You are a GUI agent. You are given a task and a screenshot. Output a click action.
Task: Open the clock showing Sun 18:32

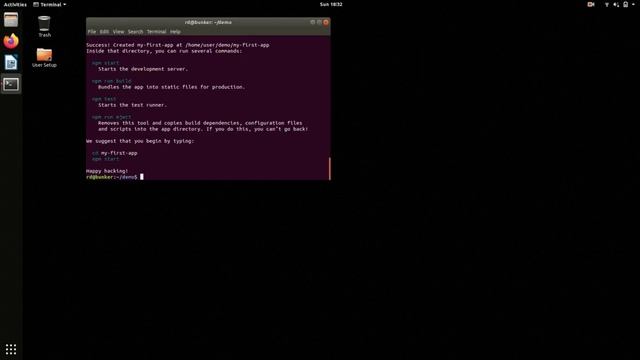coord(331,4)
